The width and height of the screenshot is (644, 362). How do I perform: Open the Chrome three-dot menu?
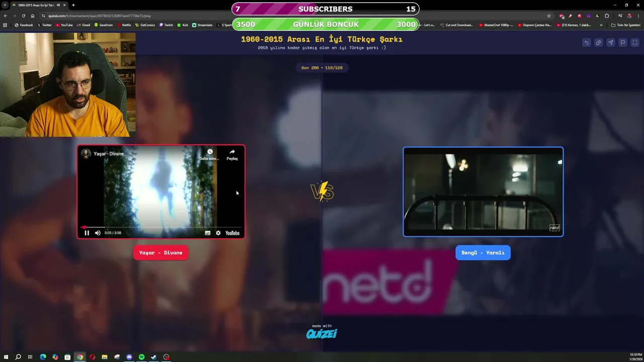638,16
